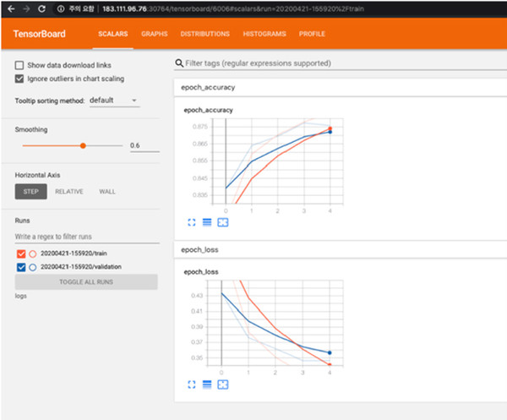This screenshot has width=507, height=420.
Task: Switch to the GRAPHS tab
Action: (154, 34)
